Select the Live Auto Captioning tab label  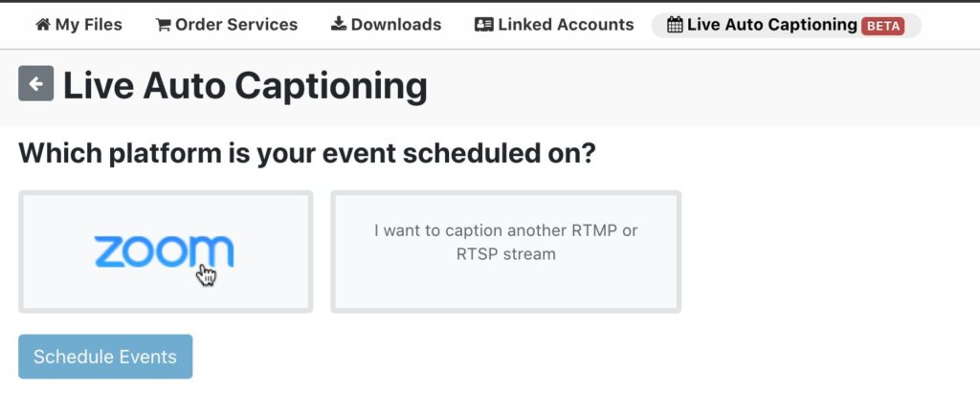coord(771,25)
